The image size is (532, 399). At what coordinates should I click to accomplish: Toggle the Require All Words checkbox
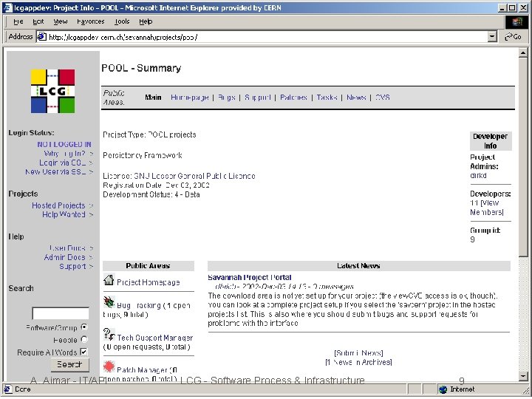click(83, 352)
